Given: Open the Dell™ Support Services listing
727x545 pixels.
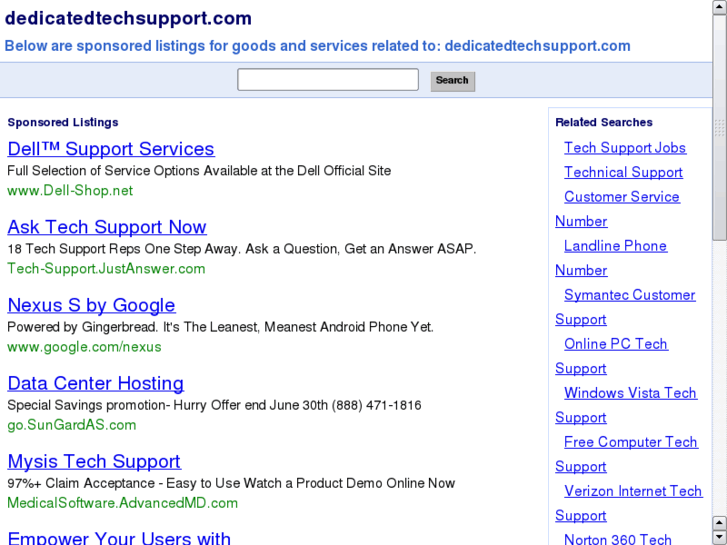Looking at the screenshot, I should tap(111, 149).
